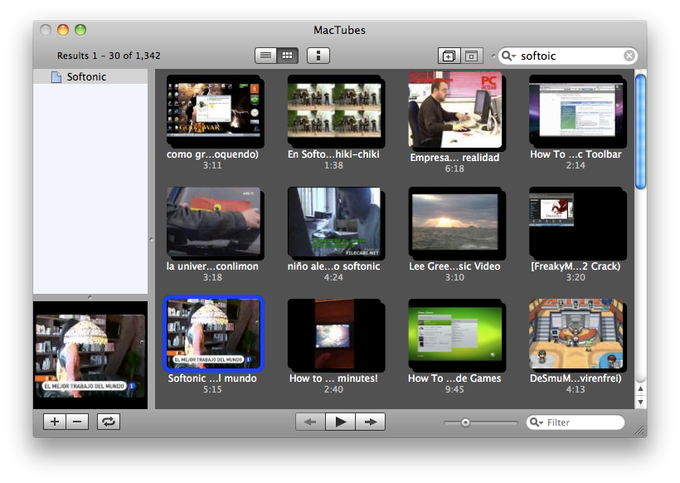This screenshot has width=680, height=483.
Task: Click the 3:20 duration label
Action: click(x=575, y=277)
